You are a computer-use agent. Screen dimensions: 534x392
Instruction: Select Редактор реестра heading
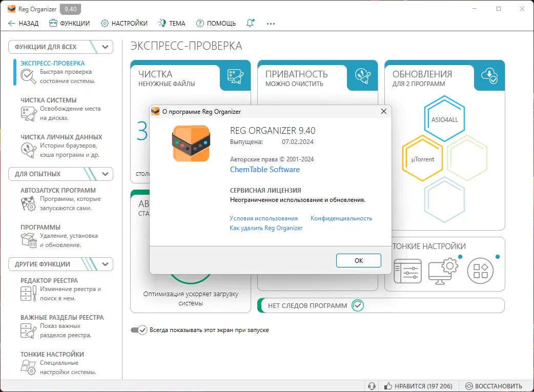click(49, 281)
